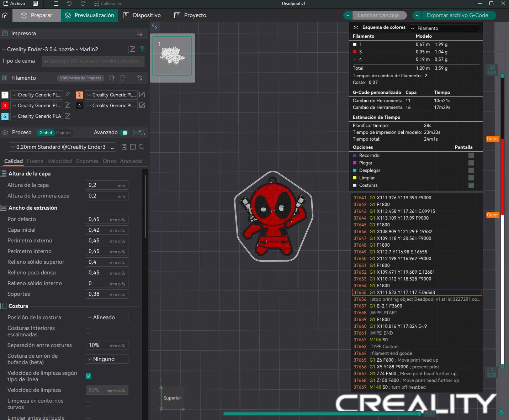The image size is (509, 420).
Task: Hide Costuras in preview display options
Action: coord(471,185)
